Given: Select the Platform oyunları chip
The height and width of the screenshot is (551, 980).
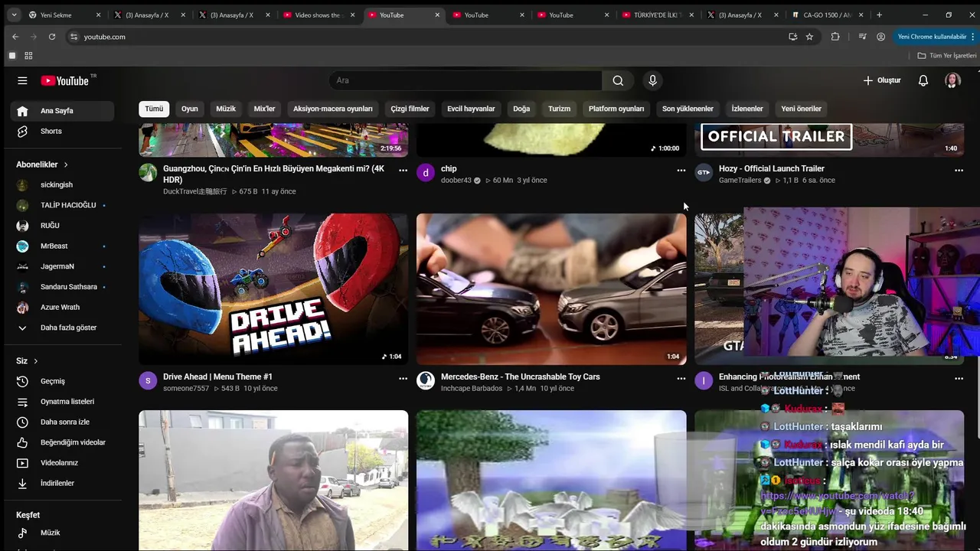Looking at the screenshot, I should (x=616, y=109).
